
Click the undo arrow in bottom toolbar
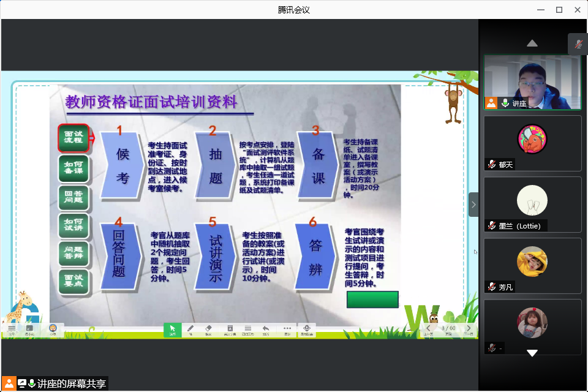[x=265, y=330]
